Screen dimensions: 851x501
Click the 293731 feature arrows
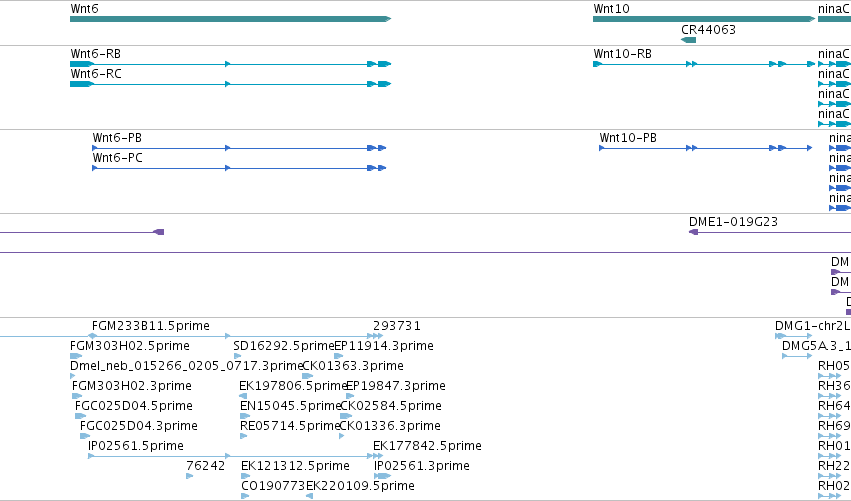pos(378,336)
